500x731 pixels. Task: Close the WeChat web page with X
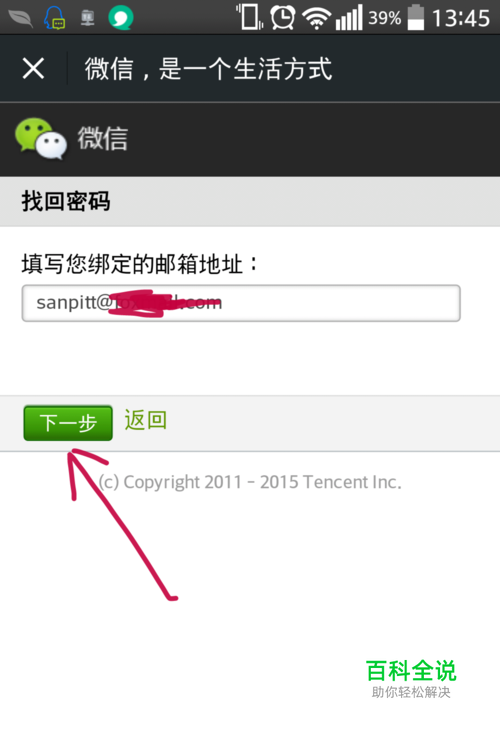(33, 69)
